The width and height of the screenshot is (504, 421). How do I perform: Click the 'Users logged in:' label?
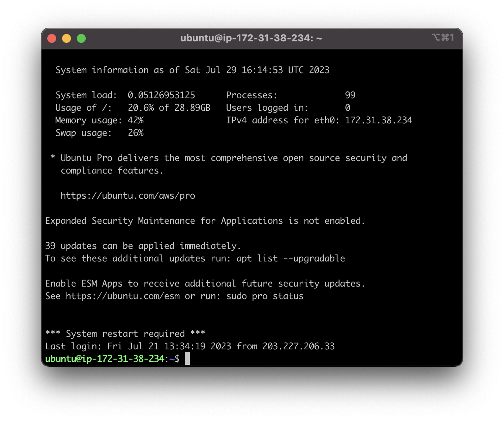click(267, 108)
